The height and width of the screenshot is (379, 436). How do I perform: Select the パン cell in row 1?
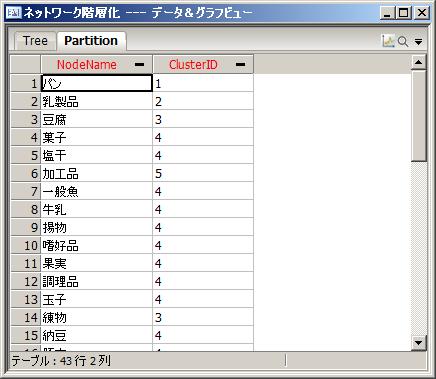tap(97, 83)
